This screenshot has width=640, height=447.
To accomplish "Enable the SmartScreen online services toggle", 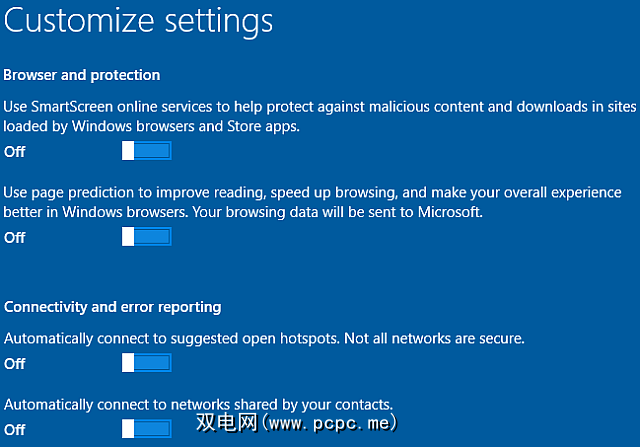I will 146,151.
